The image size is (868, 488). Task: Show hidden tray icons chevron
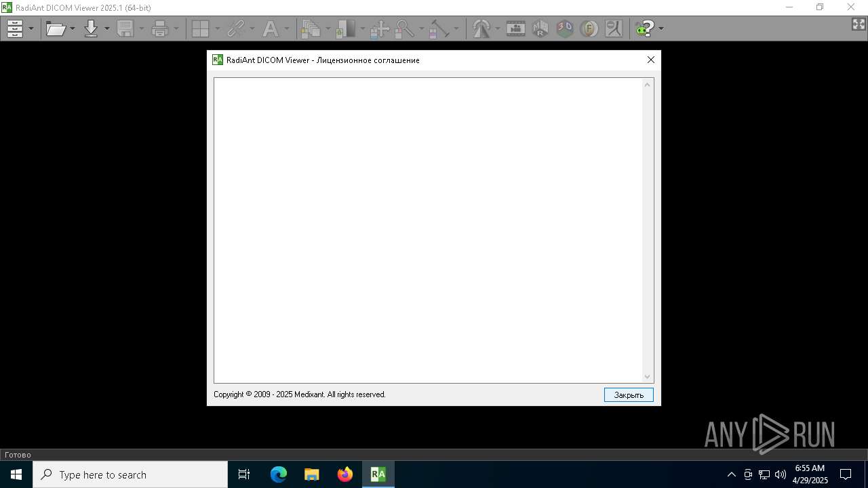pyautogui.click(x=731, y=474)
